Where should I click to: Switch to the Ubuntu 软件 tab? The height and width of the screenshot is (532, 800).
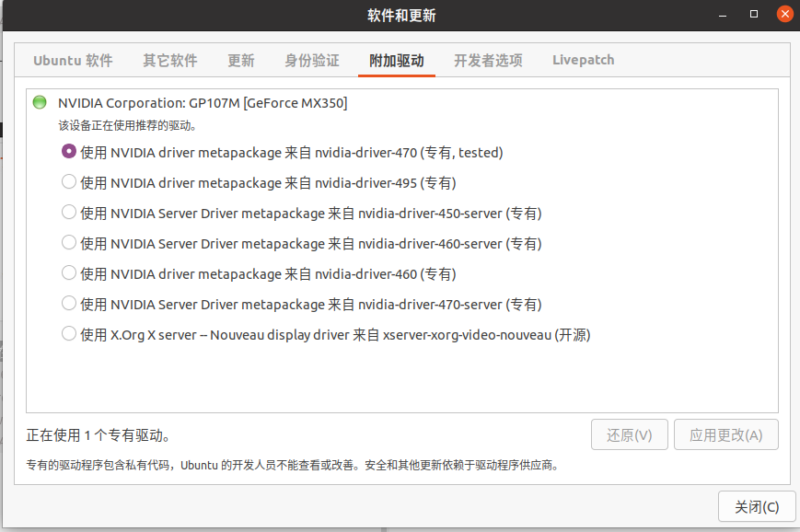(73, 60)
